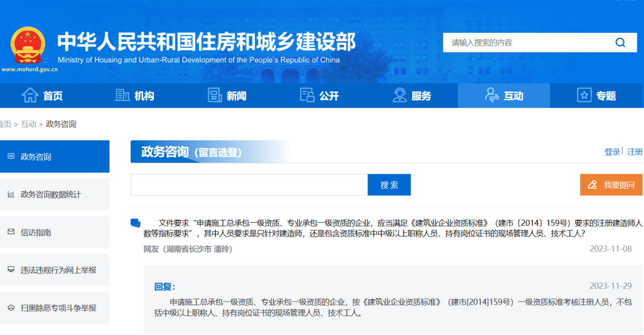
Task: Click the house icon beside 首页
Action: pyautogui.click(x=30, y=95)
